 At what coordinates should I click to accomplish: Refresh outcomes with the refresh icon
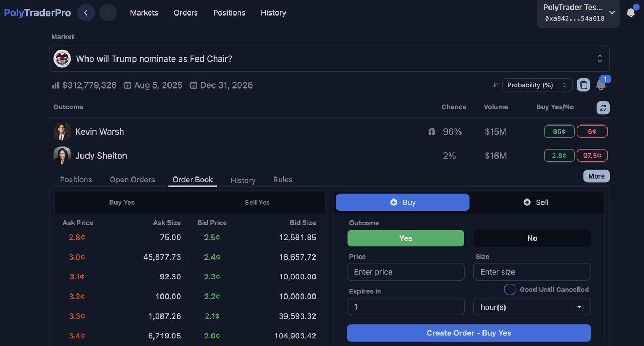(x=603, y=107)
